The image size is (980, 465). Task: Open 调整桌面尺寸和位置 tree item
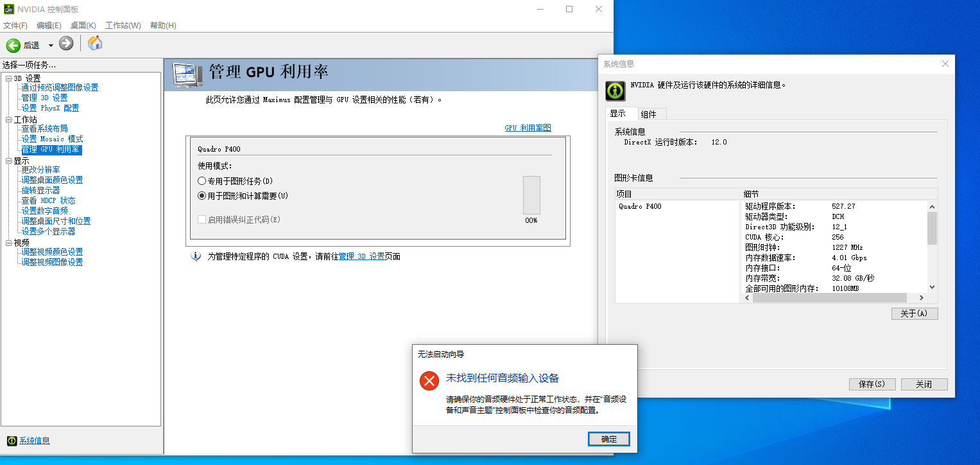(56, 222)
